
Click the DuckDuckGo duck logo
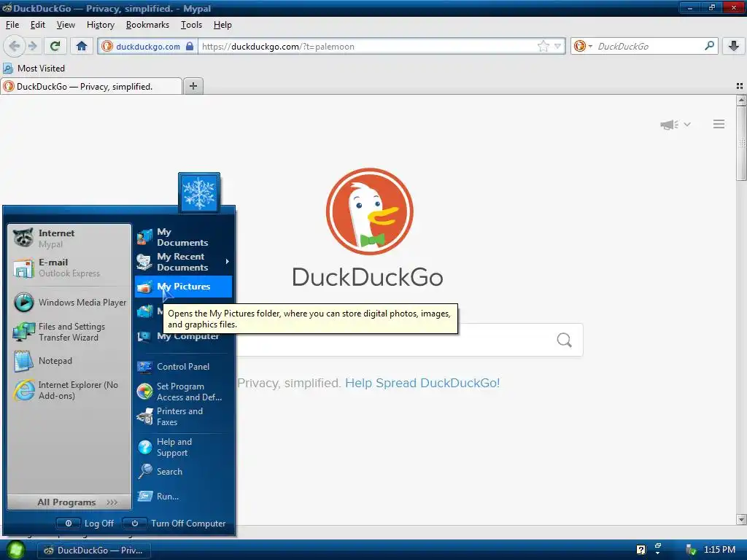(x=369, y=211)
